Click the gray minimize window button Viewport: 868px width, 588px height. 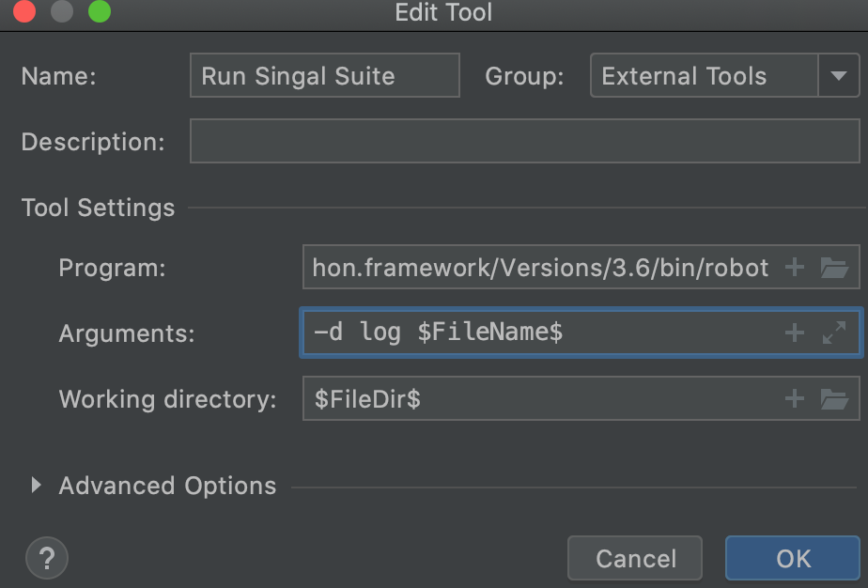(62, 12)
